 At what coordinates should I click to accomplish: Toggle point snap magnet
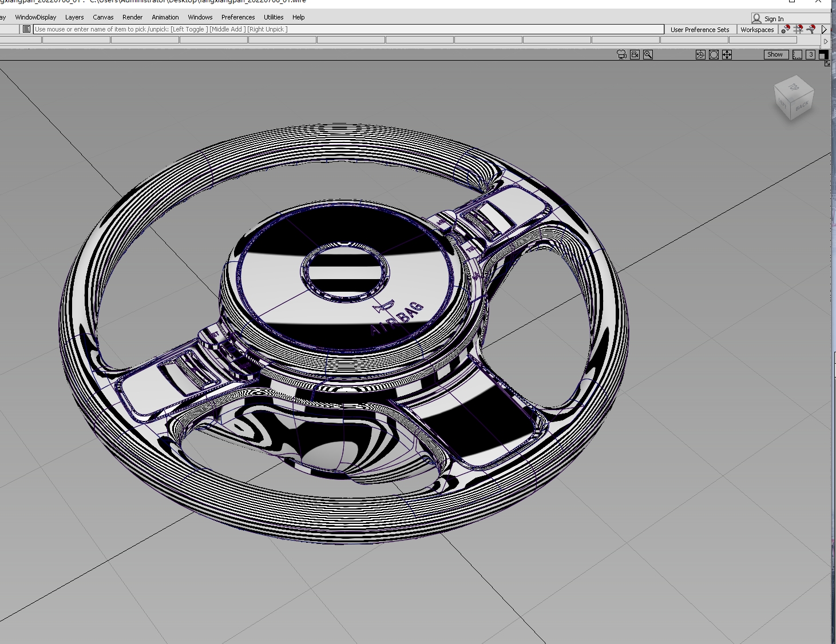(786, 29)
